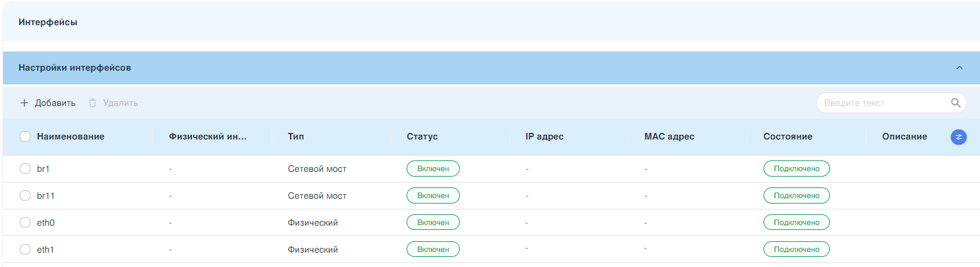This screenshot has width=980, height=267.
Task: Click the search magnifier icon
Action: pyautogui.click(x=955, y=103)
